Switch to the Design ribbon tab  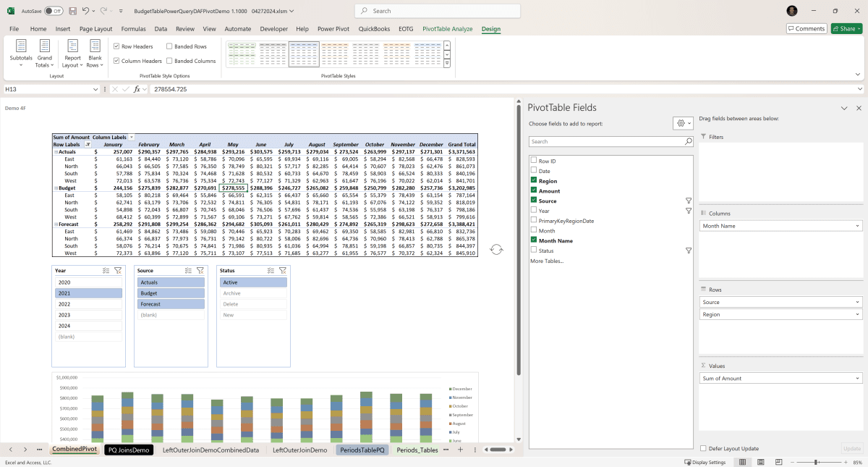tap(490, 29)
